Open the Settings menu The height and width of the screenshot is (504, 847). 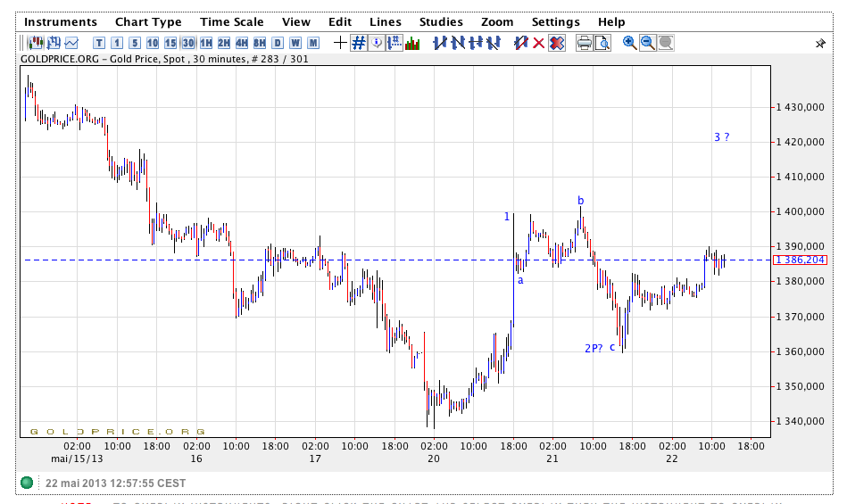click(x=555, y=21)
